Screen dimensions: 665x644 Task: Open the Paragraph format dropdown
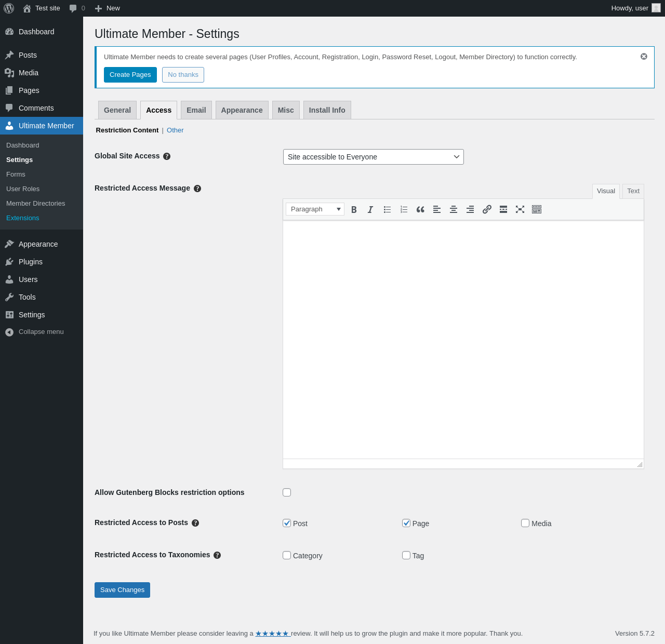click(315, 209)
